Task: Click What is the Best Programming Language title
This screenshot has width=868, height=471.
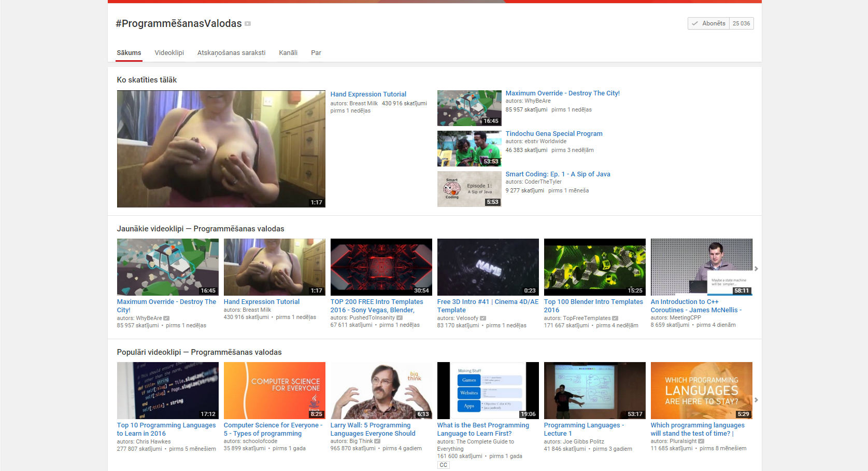Action: click(x=483, y=430)
